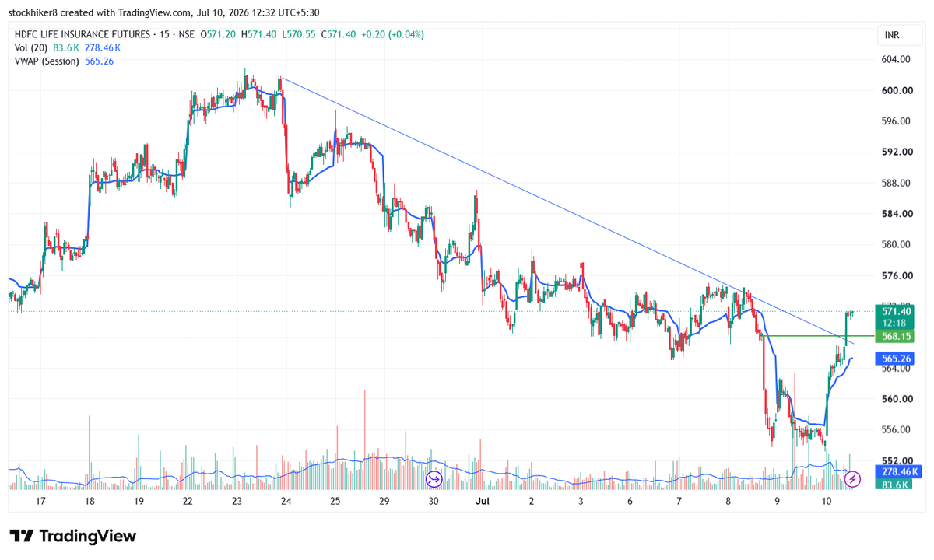
Task: Click 588.00 on the price axis
Action: pyautogui.click(x=897, y=183)
